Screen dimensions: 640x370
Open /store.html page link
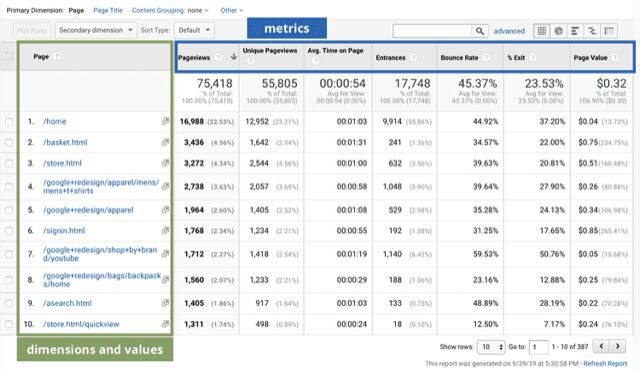[62, 163]
